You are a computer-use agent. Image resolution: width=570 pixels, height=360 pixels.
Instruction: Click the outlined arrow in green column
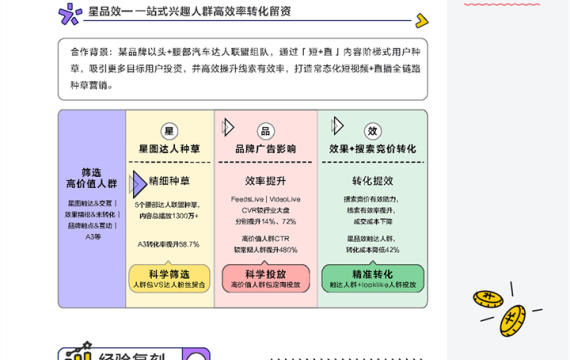pos(337,126)
